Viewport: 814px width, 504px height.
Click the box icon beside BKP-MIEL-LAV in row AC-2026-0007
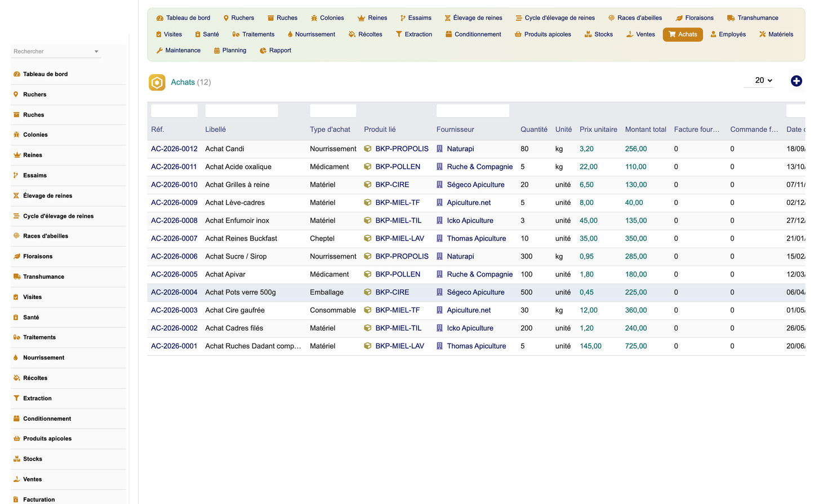pyautogui.click(x=368, y=239)
